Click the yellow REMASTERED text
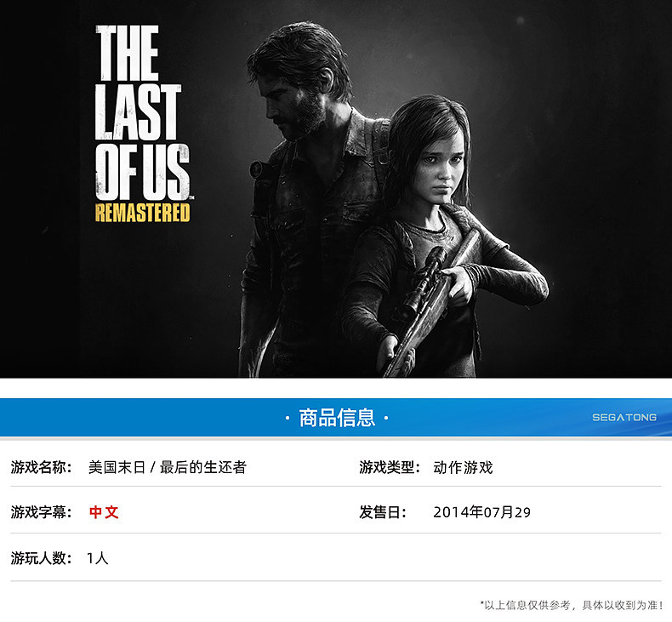 142,213
